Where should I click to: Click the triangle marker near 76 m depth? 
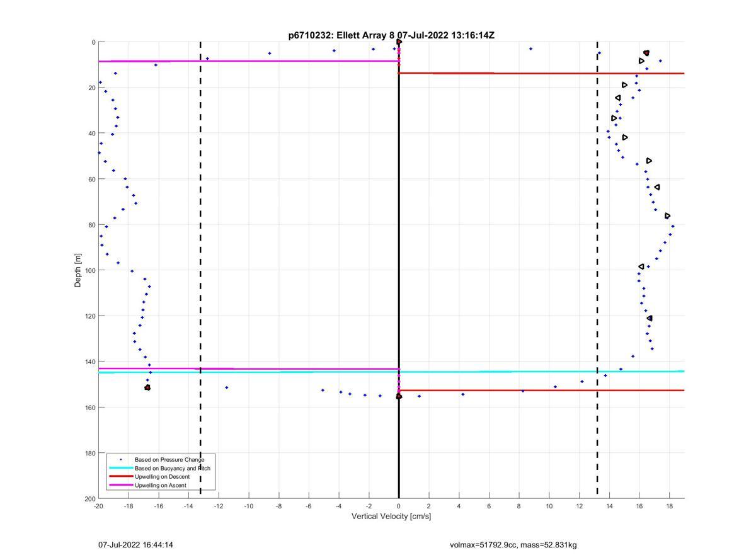[x=668, y=216]
